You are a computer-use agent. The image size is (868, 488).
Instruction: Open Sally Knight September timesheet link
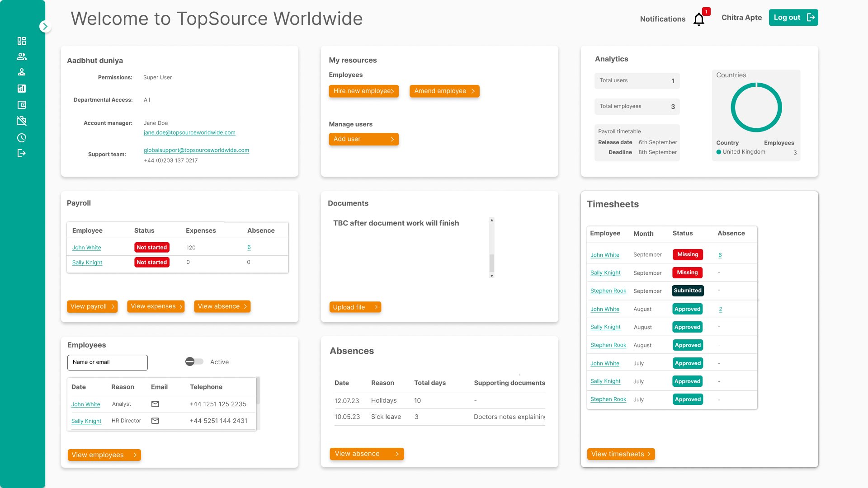coord(605,273)
